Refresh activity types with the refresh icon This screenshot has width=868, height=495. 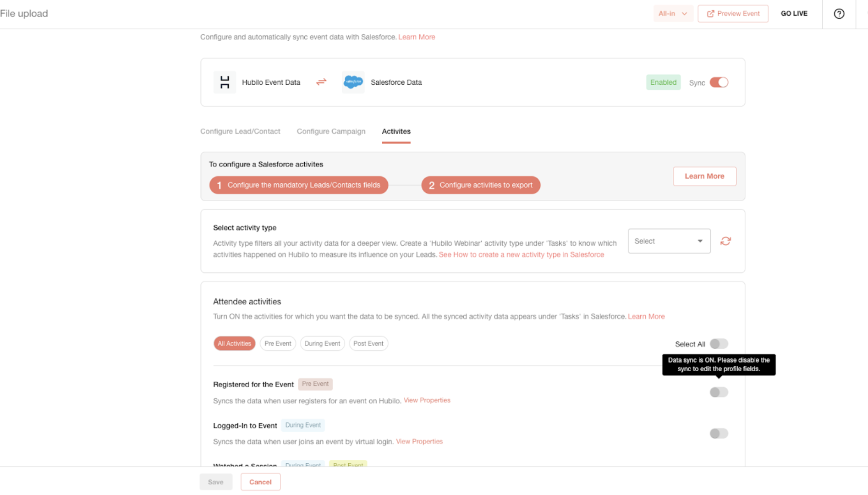click(x=725, y=241)
